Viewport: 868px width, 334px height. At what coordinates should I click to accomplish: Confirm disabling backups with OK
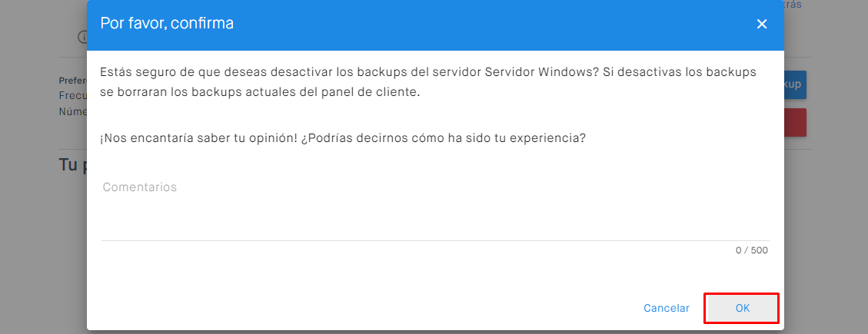click(741, 308)
